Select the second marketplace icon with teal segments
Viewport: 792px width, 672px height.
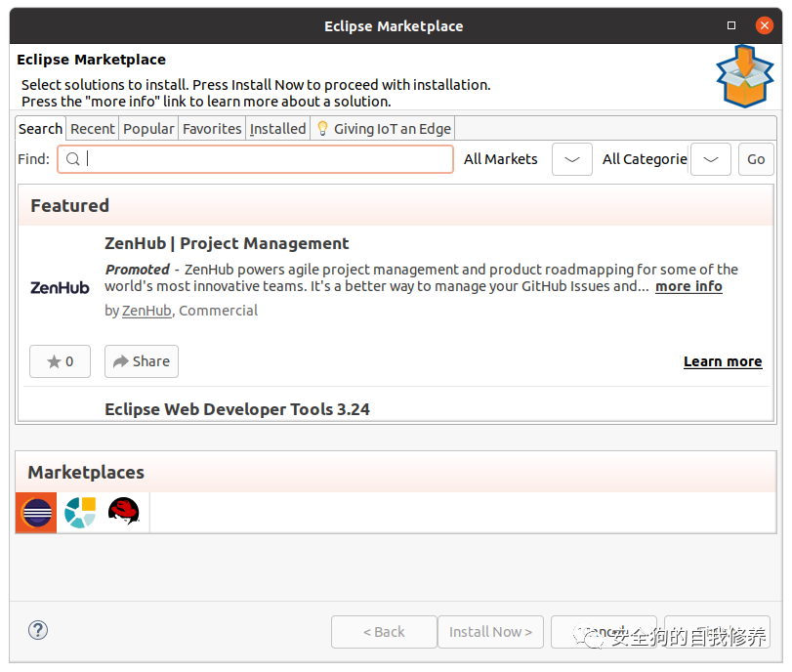pyautogui.click(x=80, y=513)
